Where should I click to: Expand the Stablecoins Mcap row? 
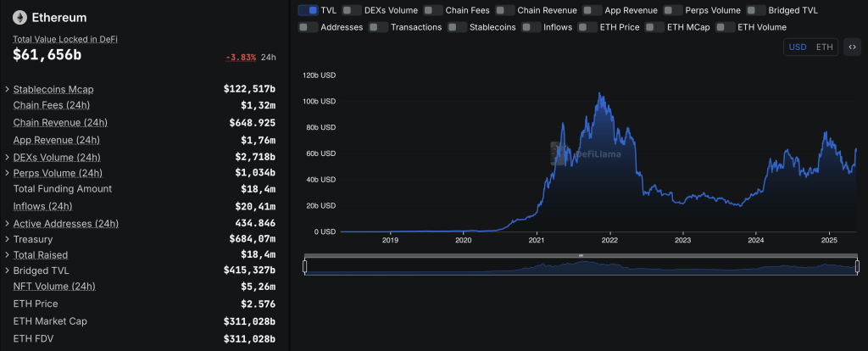[x=7, y=89]
